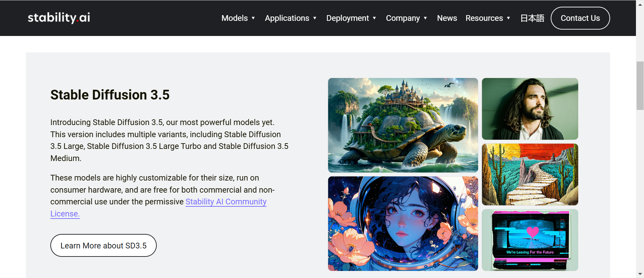
Task: Click the stability.ai logo
Action: 59,18
